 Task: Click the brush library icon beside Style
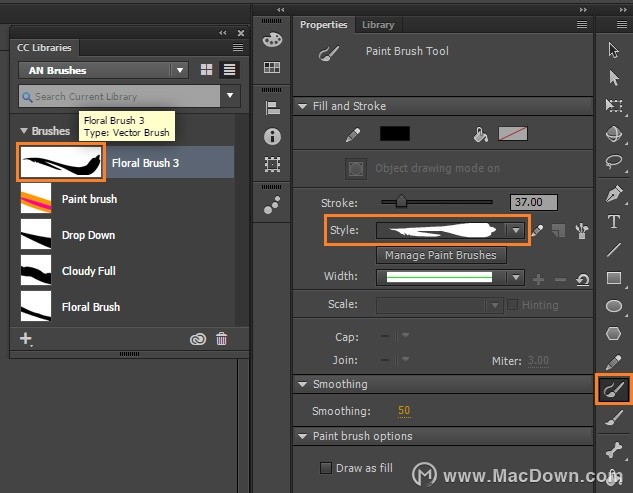581,231
